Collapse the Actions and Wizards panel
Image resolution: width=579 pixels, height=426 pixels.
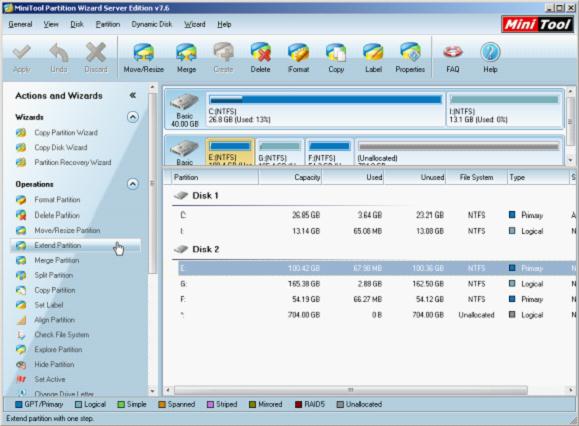pyautogui.click(x=133, y=96)
